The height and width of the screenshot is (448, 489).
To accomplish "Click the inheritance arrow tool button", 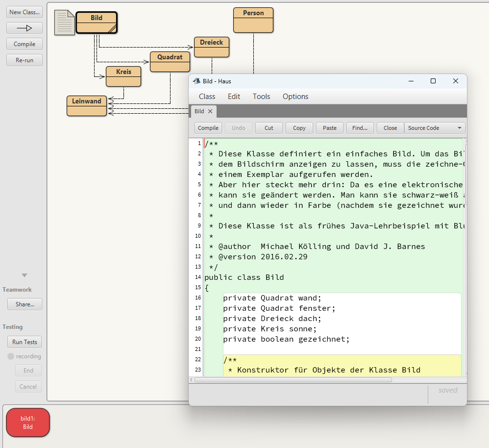I will [24, 28].
